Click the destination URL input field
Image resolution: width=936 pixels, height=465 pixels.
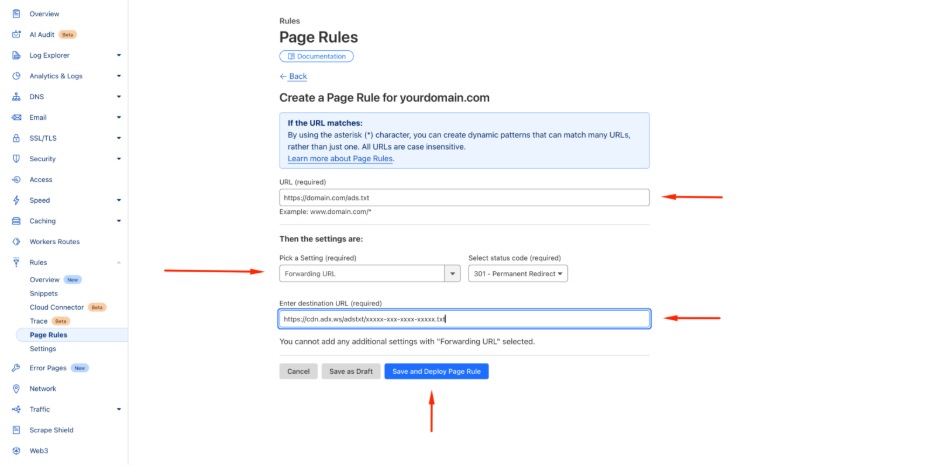click(x=464, y=319)
